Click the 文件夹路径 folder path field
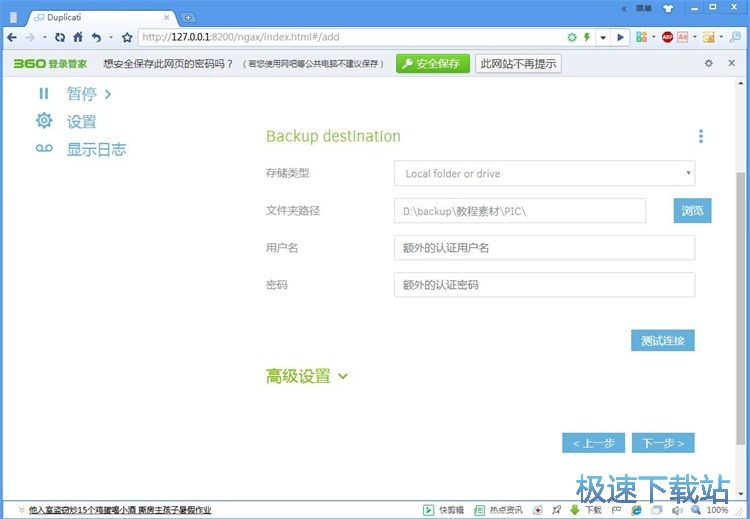The image size is (750, 519). pyautogui.click(x=520, y=210)
